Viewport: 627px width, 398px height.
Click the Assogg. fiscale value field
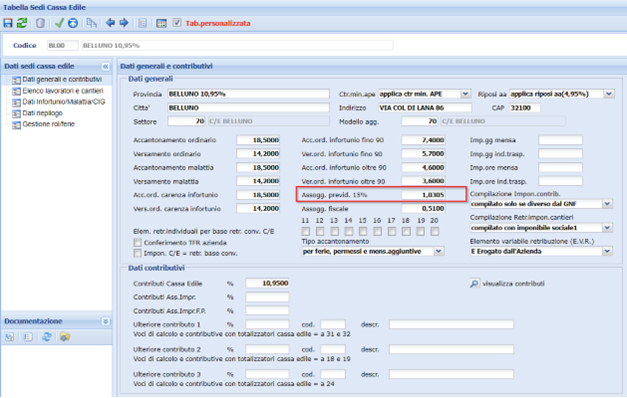pos(423,208)
